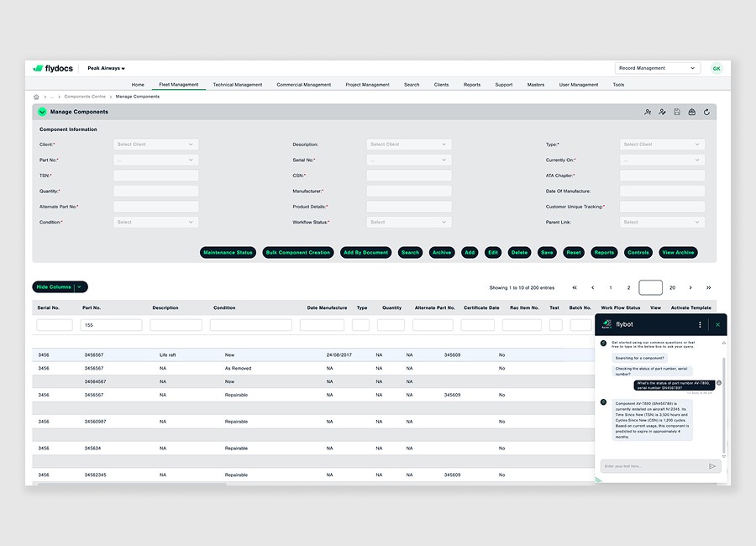Send the flybot chat message
The width and height of the screenshot is (756, 546).
coord(712,466)
